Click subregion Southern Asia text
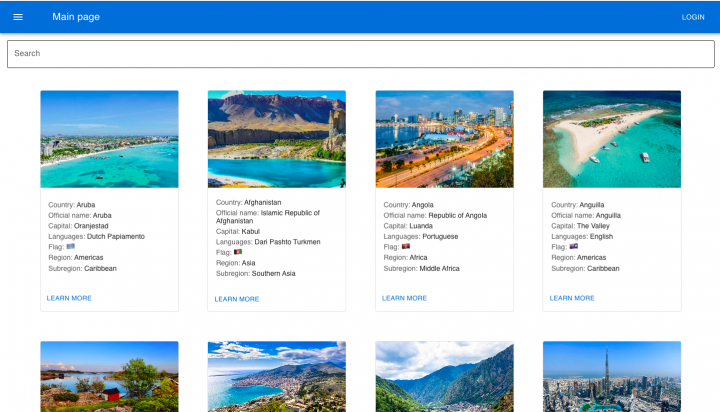 [x=274, y=274]
